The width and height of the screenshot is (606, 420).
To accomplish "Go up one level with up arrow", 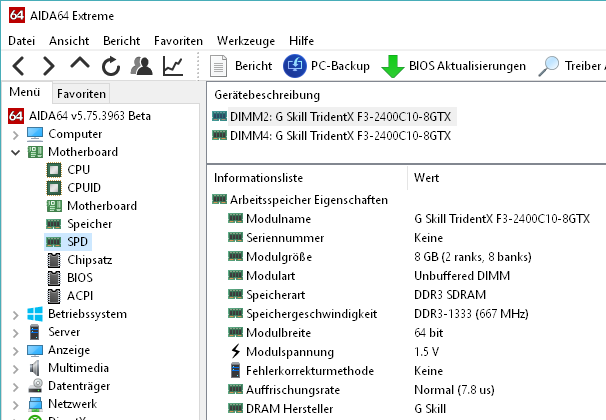I will pos(80,64).
